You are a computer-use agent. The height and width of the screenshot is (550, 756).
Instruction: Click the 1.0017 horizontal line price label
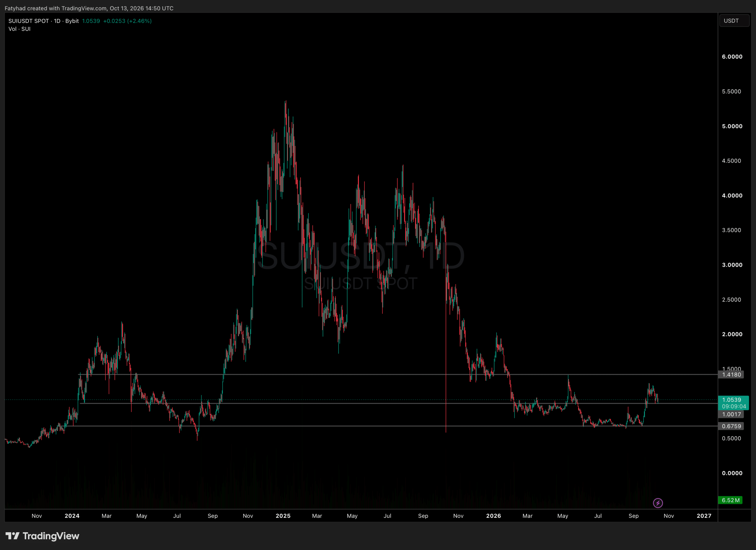pyautogui.click(x=731, y=414)
